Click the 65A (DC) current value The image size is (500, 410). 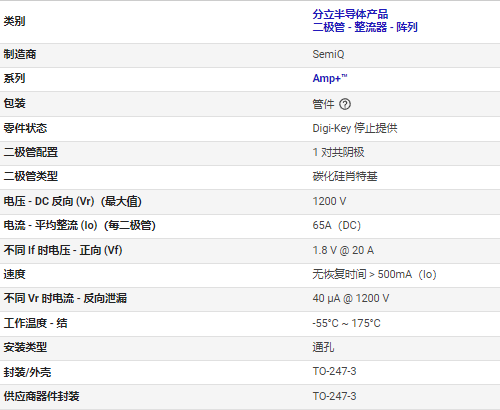tap(337, 226)
